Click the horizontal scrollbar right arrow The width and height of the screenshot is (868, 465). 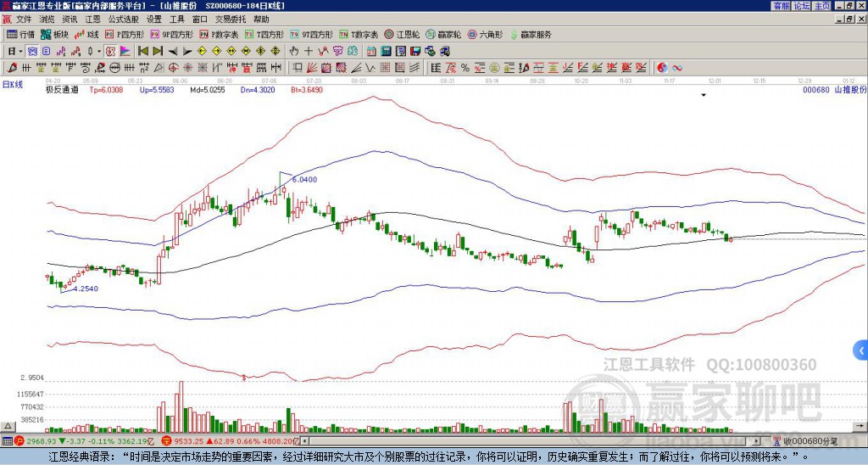(755, 441)
